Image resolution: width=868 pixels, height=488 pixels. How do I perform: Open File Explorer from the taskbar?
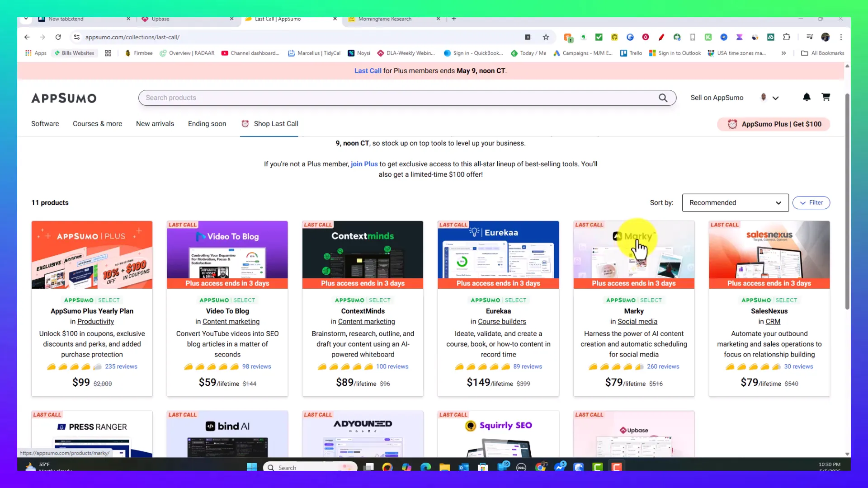click(x=444, y=467)
